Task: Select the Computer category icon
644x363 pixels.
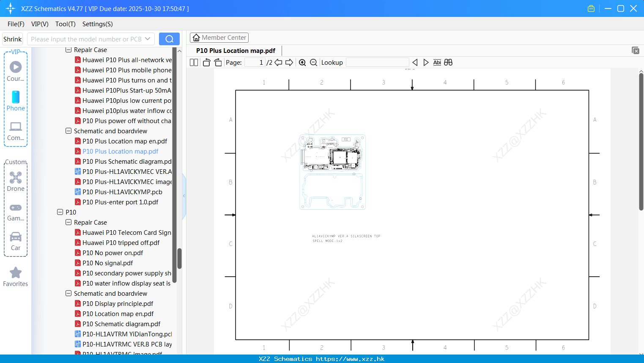Action: 16,131
